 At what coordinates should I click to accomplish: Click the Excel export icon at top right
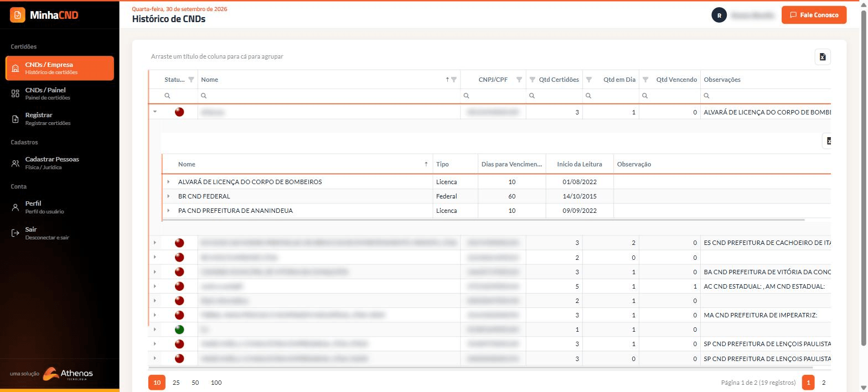[823, 57]
